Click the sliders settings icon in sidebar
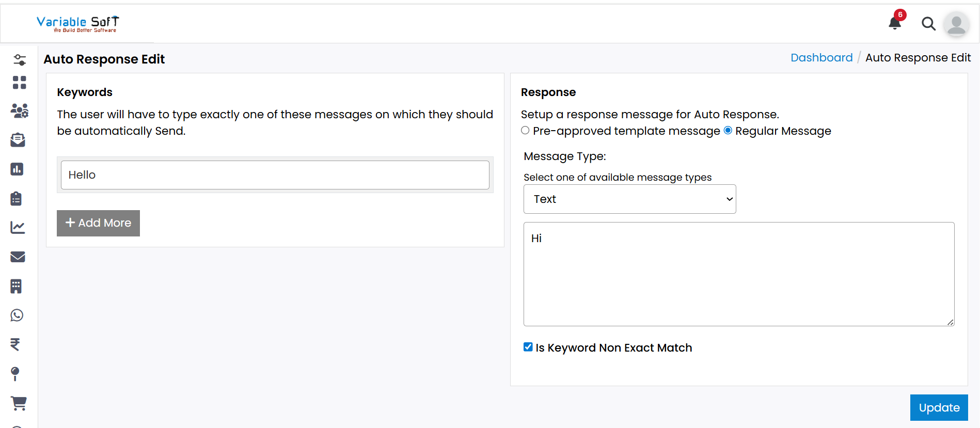Viewport: 980px width, 428px height. click(x=19, y=60)
